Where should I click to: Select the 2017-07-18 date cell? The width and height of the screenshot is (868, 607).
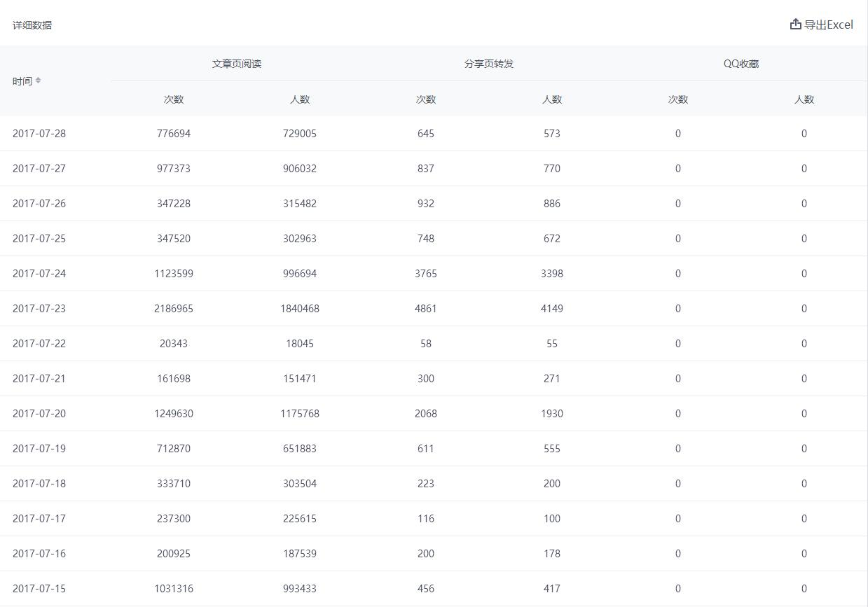tap(39, 484)
